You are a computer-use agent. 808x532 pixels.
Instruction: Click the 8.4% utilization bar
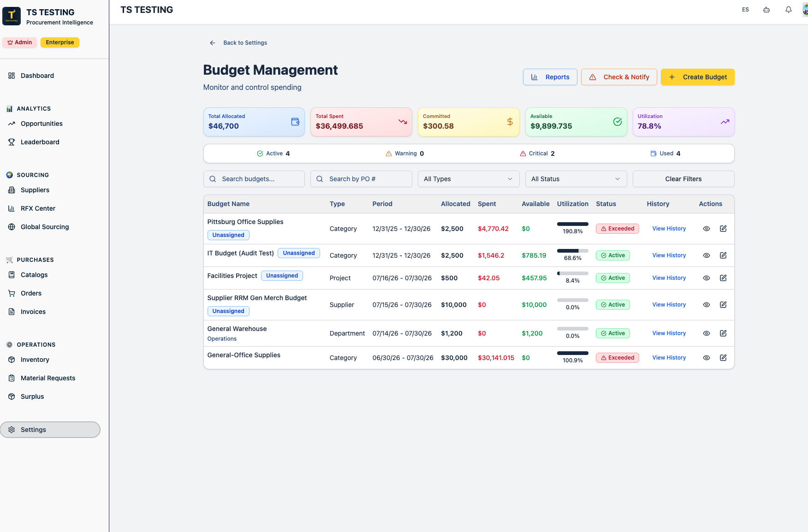coord(573,273)
